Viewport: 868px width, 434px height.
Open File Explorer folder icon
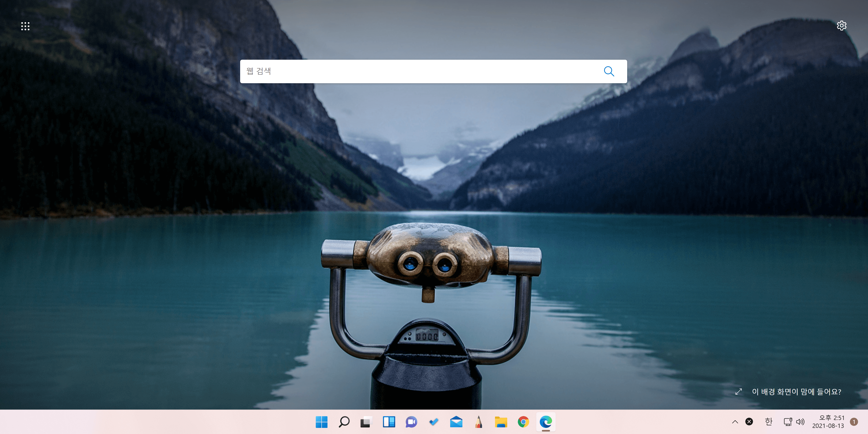[x=501, y=422]
